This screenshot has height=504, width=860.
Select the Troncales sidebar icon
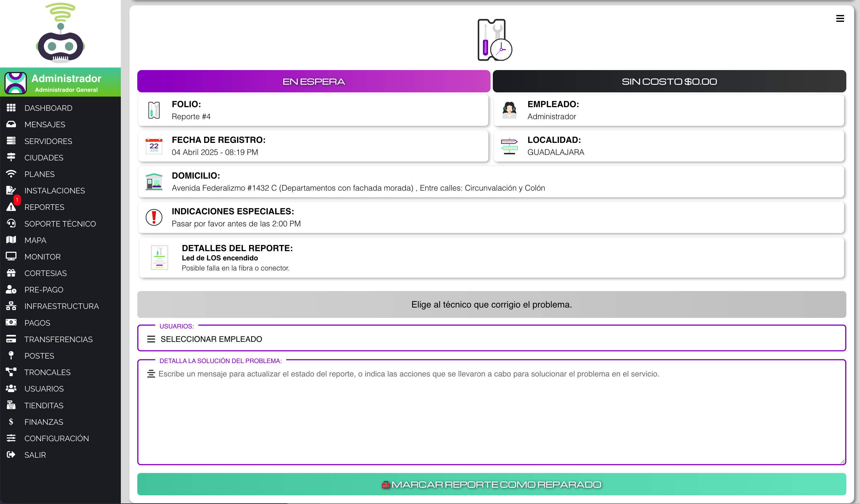tap(11, 372)
